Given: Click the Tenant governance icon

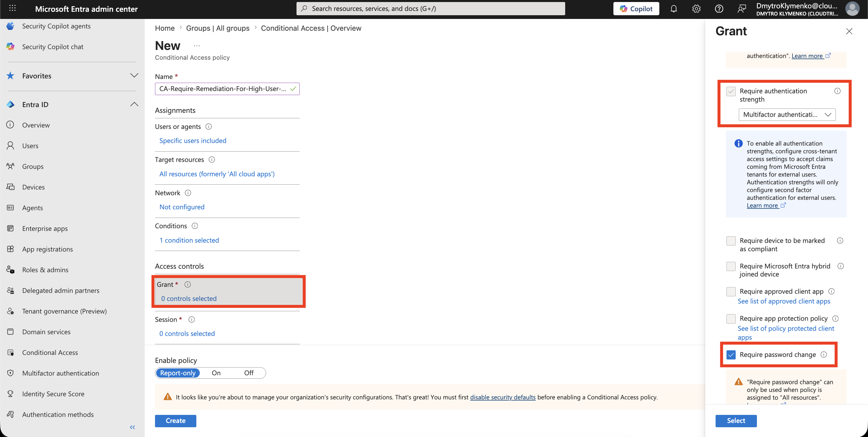Looking at the screenshot, I should [x=10, y=311].
